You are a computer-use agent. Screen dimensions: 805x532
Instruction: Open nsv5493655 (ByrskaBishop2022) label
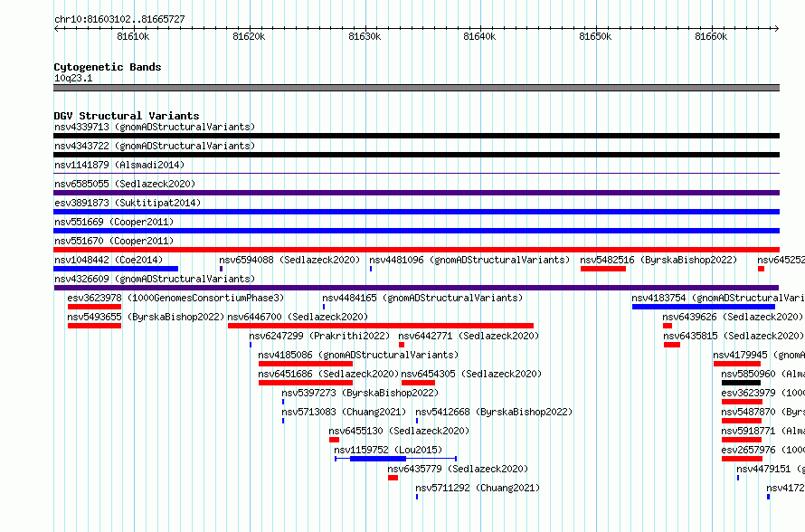tap(146, 317)
